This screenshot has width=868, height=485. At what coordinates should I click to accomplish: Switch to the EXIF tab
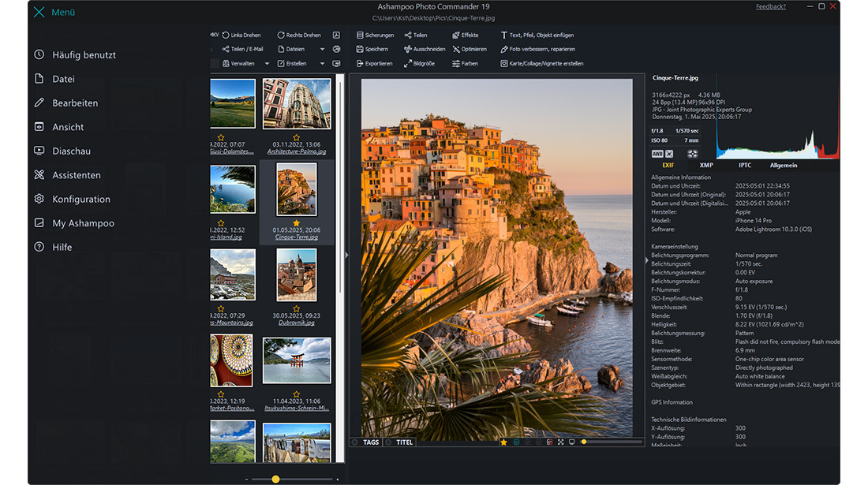click(x=668, y=166)
